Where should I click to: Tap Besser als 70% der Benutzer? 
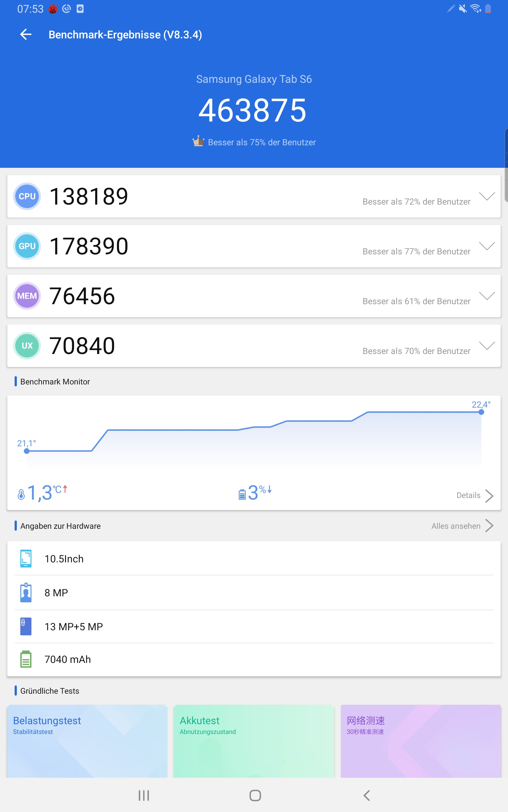[x=416, y=351]
